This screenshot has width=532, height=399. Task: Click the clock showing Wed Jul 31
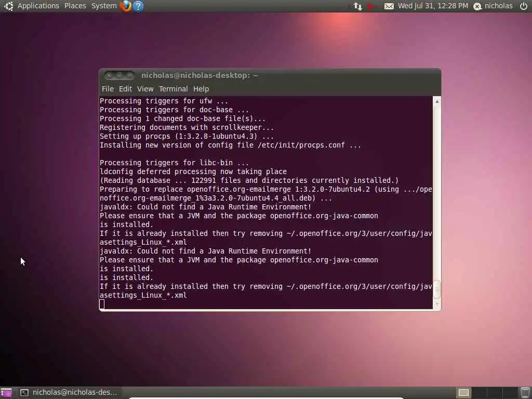(x=433, y=6)
